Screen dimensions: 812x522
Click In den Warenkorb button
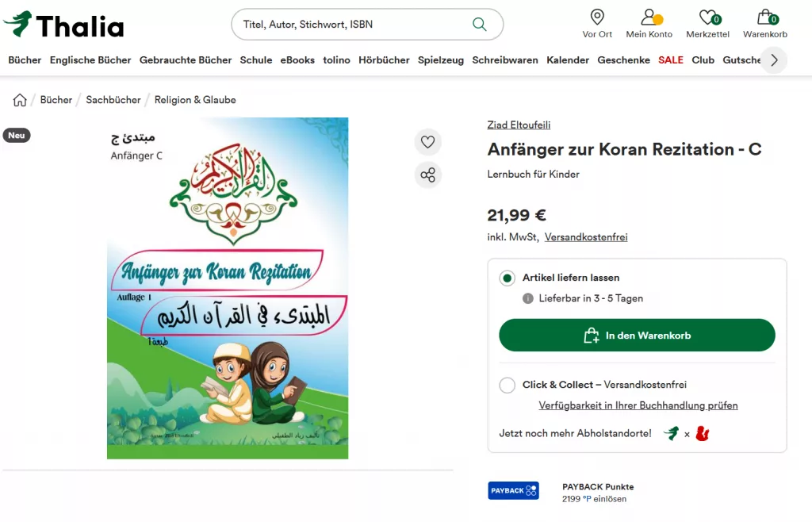point(637,336)
